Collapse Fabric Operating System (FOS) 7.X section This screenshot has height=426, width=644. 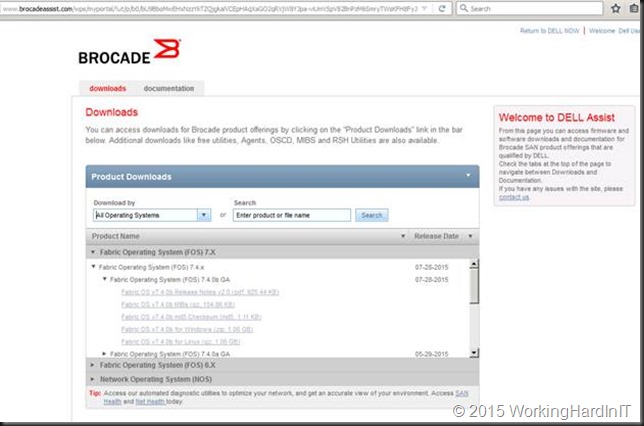93,252
